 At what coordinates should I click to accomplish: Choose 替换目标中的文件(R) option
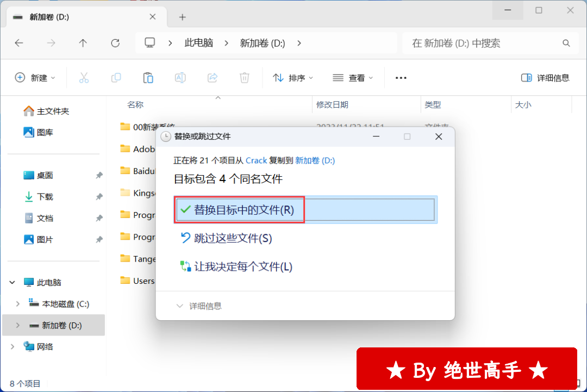243,210
